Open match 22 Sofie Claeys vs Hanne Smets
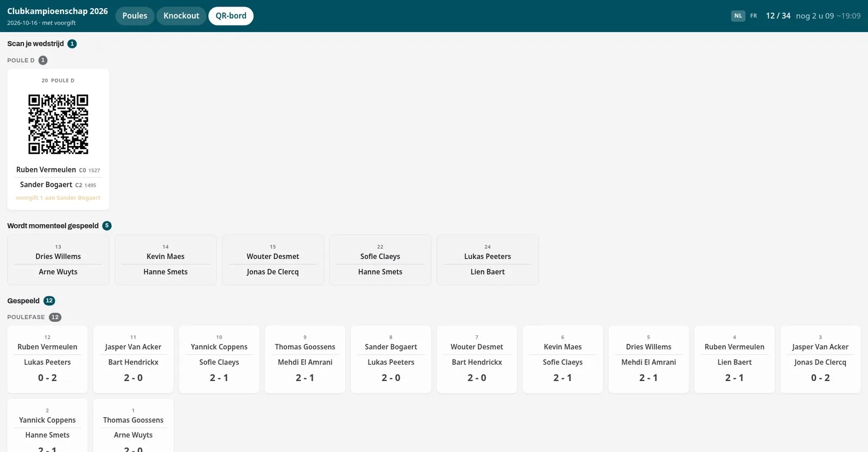This screenshot has height=452, width=868. (380, 260)
